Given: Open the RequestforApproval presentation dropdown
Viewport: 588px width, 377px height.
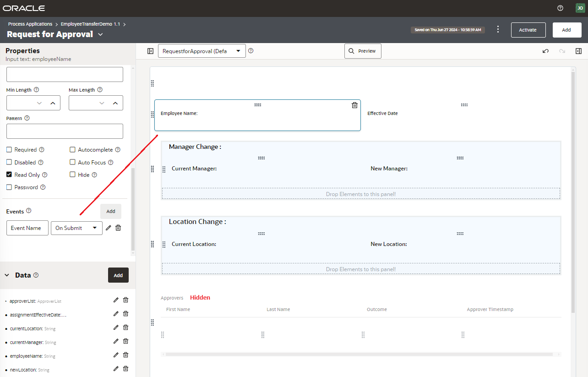Looking at the screenshot, I should tap(201, 51).
